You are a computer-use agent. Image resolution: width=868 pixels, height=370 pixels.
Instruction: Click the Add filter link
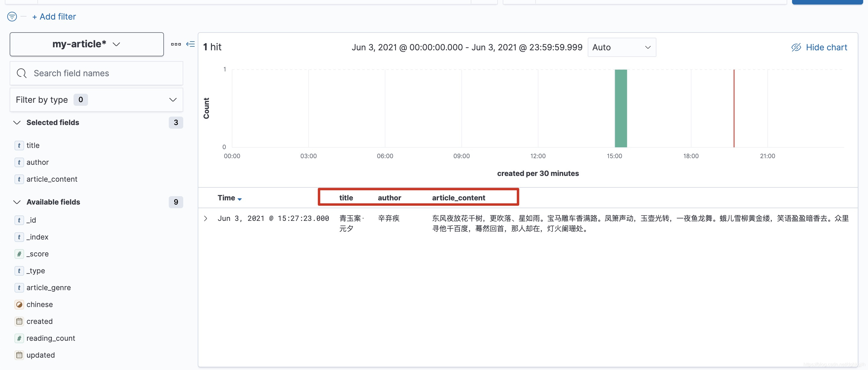(x=54, y=17)
